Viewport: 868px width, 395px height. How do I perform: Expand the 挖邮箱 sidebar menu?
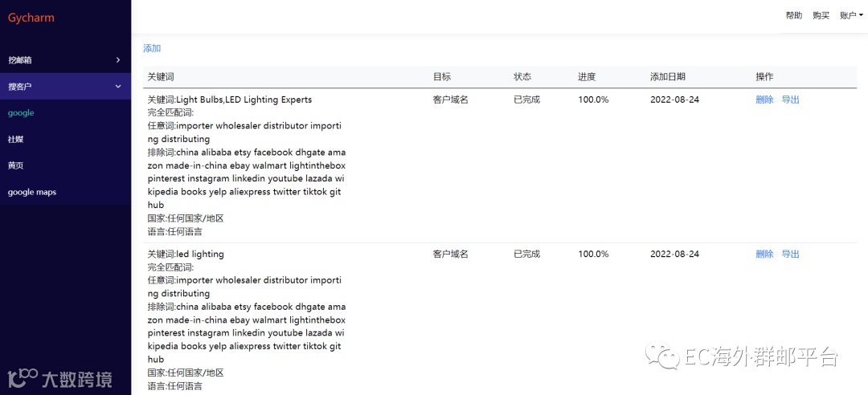click(64, 60)
